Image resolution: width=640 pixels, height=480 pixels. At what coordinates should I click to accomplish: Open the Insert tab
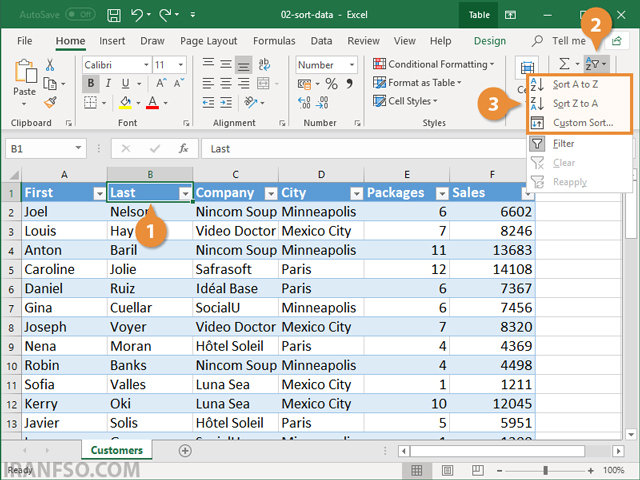(x=112, y=41)
